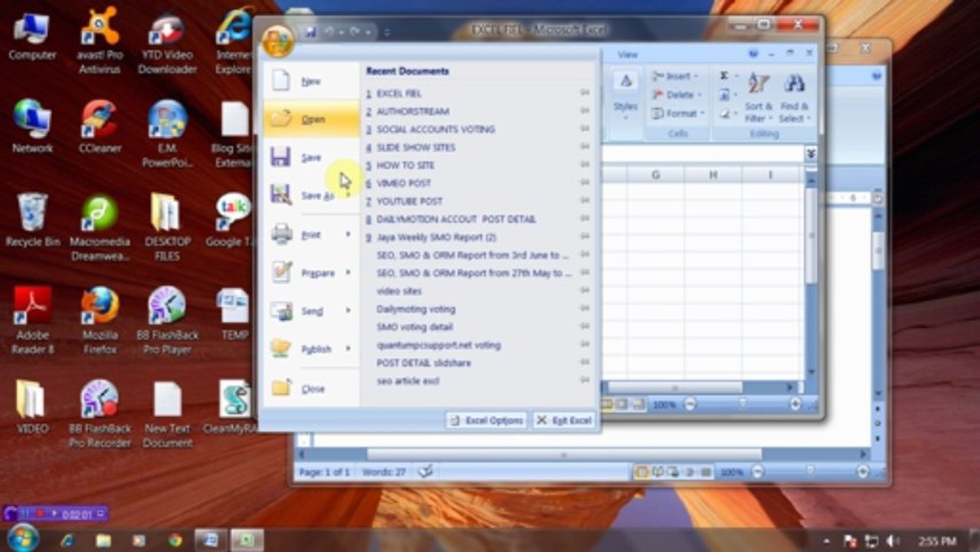Pin seo article excl to recent list
Viewport: 980px width, 552px height.
point(585,381)
